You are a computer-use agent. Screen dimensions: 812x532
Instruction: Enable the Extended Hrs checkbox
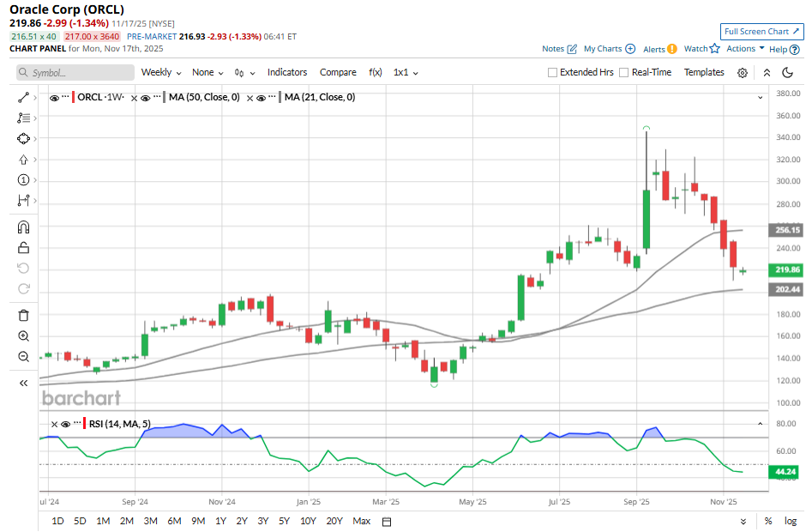tap(553, 73)
